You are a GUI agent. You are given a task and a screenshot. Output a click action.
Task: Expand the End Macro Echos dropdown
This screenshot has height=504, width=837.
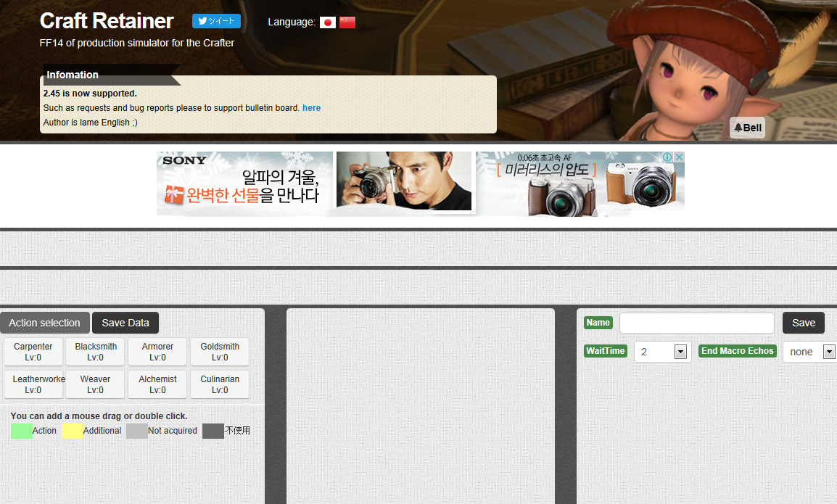click(x=828, y=352)
